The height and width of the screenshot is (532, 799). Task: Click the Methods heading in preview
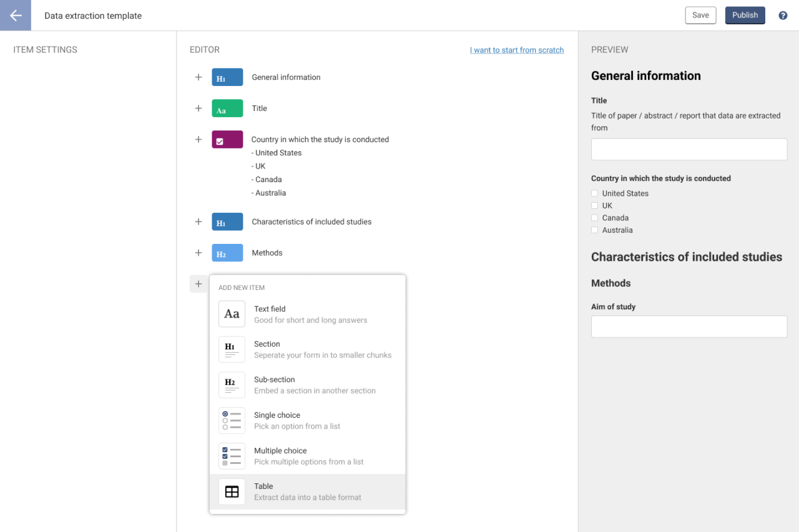[611, 283]
